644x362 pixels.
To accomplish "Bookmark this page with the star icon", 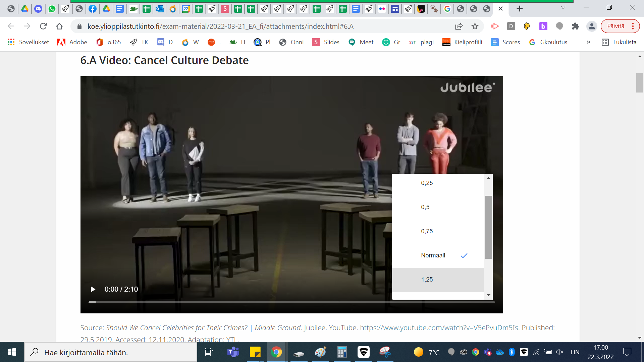I will (475, 26).
